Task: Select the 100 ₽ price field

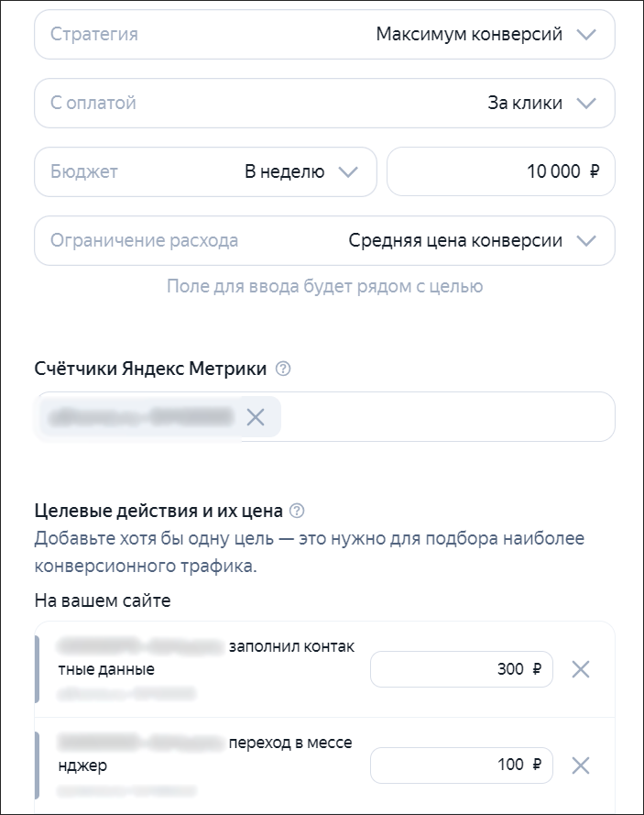Action: point(460,764)
